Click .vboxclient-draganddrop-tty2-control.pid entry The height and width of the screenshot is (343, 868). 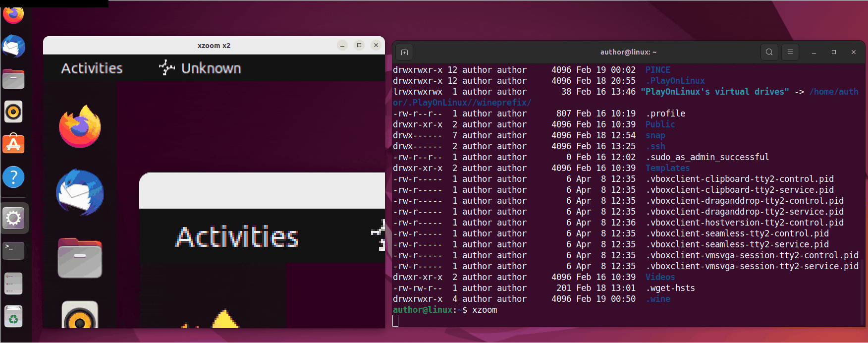coord(745,201)
